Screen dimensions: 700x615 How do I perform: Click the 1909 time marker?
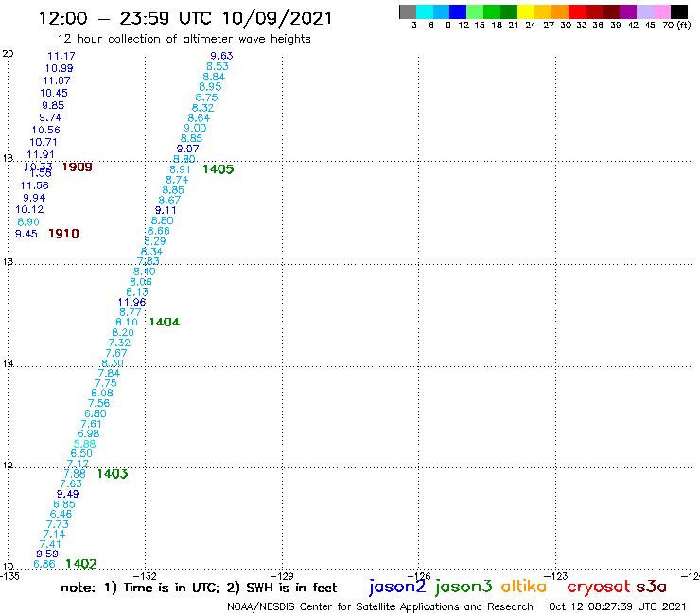(x=78, y=167)
